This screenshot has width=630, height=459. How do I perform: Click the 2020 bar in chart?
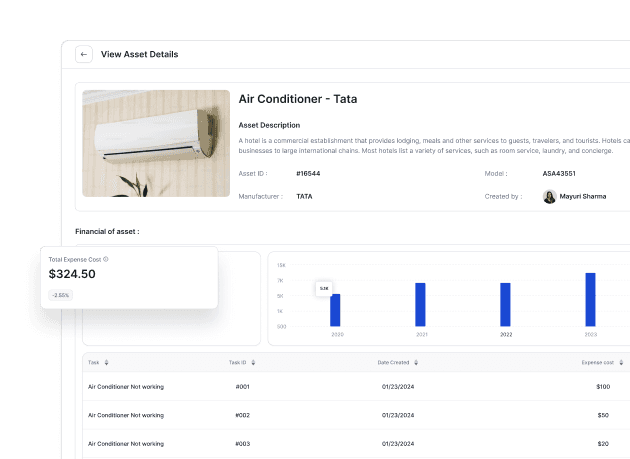[x=336, y=309]
